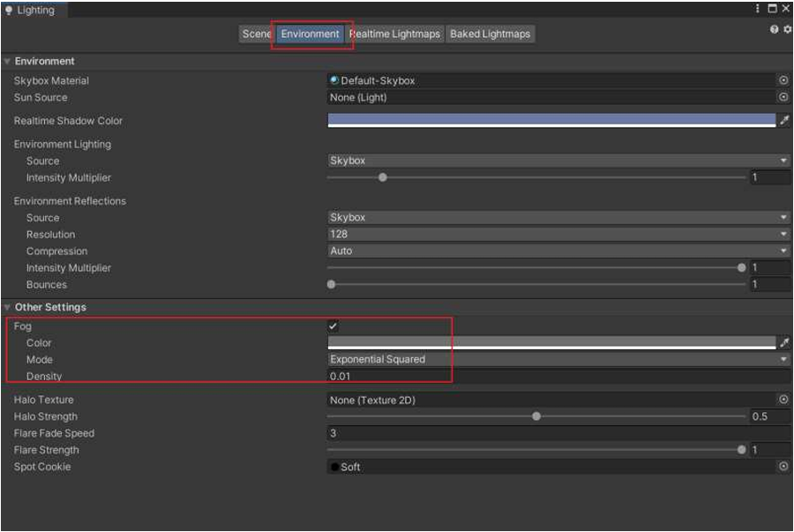Click the Flare Fade Speed label

54,433
